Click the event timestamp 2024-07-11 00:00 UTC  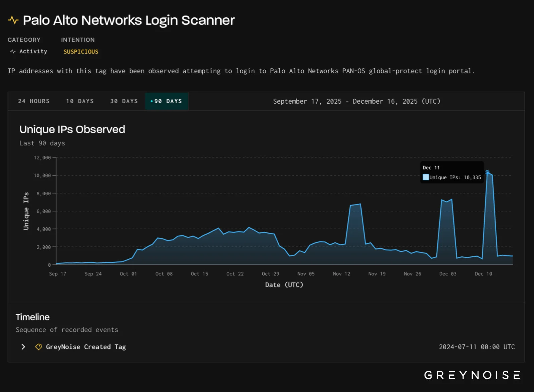(x=477, y=347)
